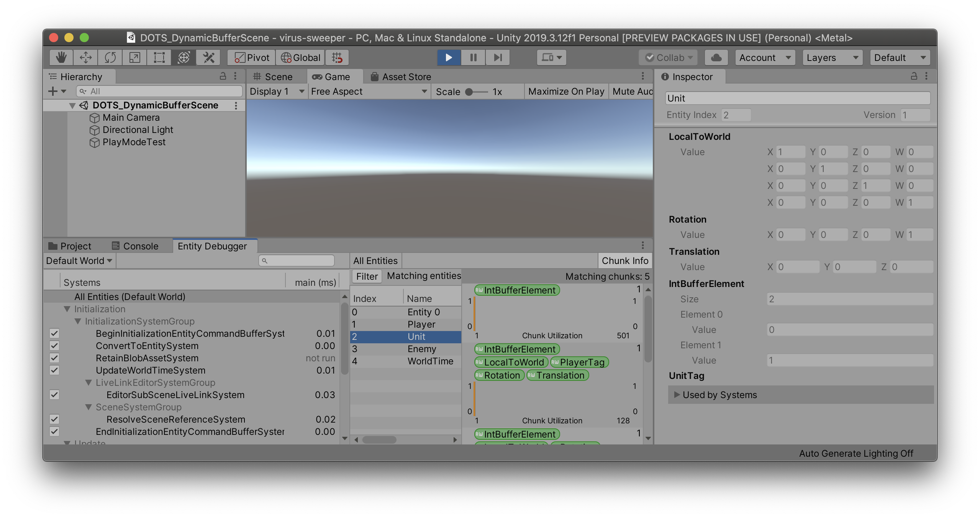Uncheck the ConvertToEntitySystem system

point(54,346)
